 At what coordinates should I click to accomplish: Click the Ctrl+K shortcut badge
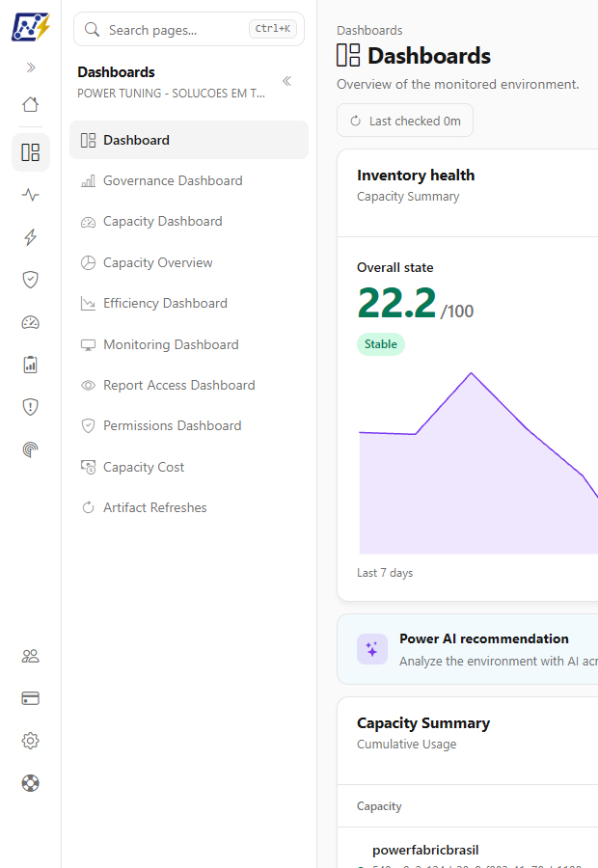click(272, 29)
